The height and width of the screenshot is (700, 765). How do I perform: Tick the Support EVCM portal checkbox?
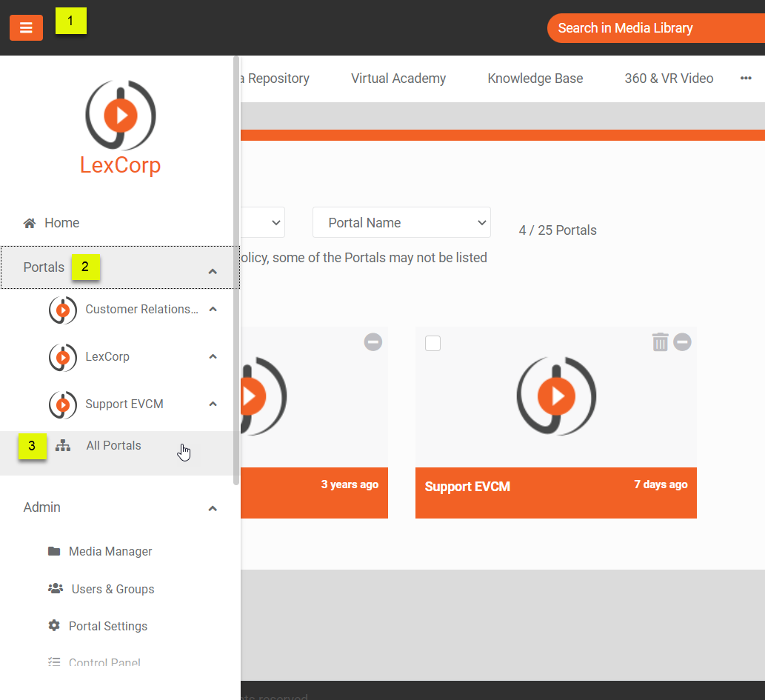tap(433, 343)
